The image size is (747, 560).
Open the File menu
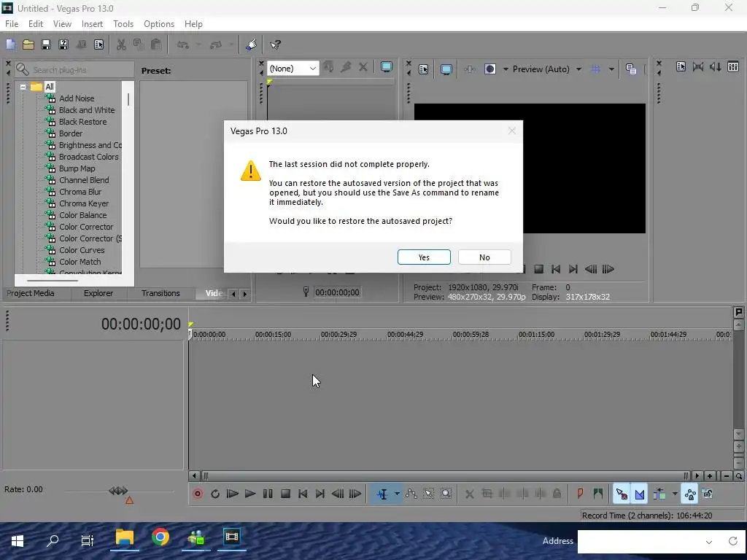12,24
